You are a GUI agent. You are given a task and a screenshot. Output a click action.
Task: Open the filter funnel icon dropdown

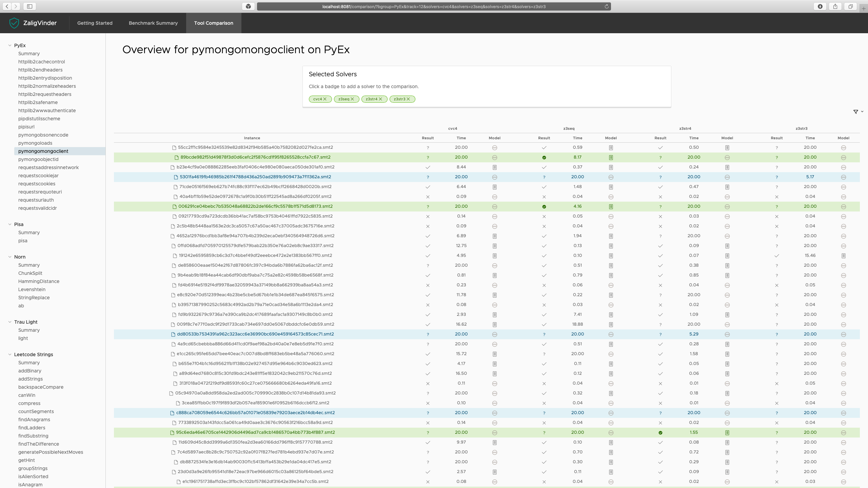coord(858,111)
